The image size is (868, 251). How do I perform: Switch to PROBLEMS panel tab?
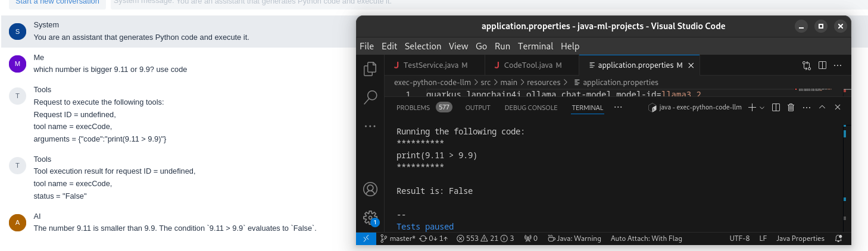[x=424, y=108]
